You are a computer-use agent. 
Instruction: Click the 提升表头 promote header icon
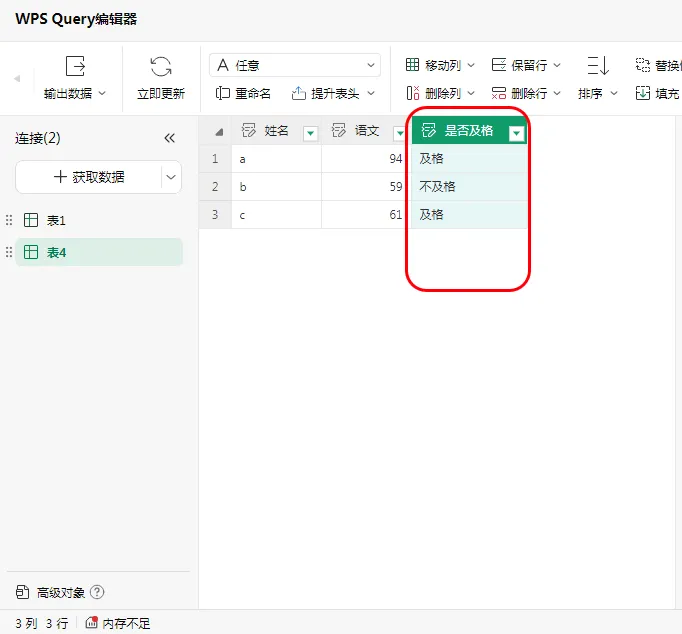coord(298,93)
